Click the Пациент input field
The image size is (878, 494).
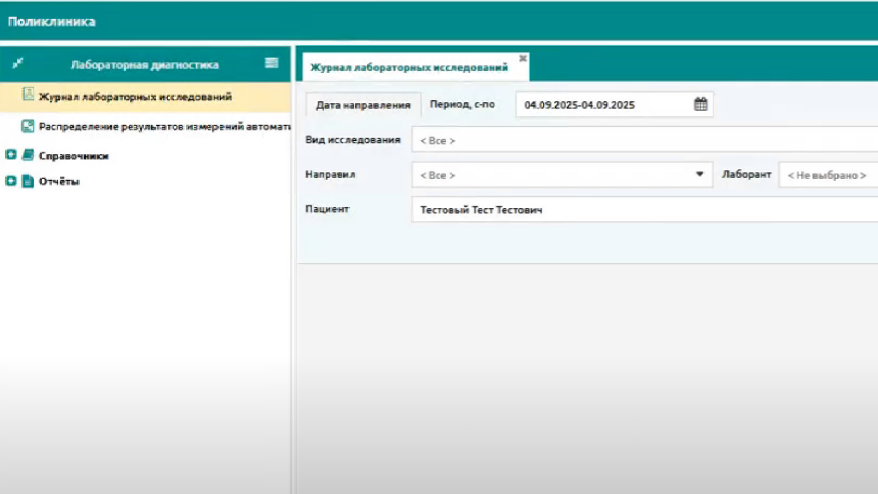[x=640, y=210]
